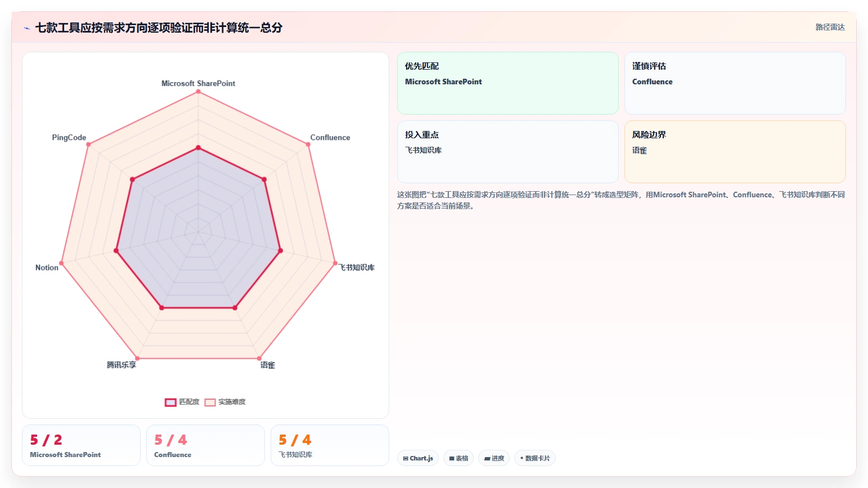Select the 5 / 4 飞书知识库 stat card
This screenshot has height=488, width=868.
tap(330, 445)
